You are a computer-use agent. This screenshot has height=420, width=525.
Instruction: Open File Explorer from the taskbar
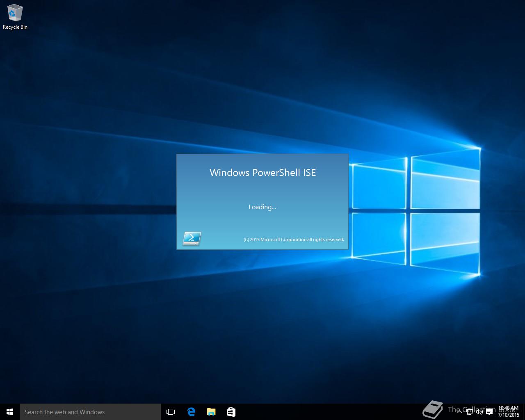[211, 412]
